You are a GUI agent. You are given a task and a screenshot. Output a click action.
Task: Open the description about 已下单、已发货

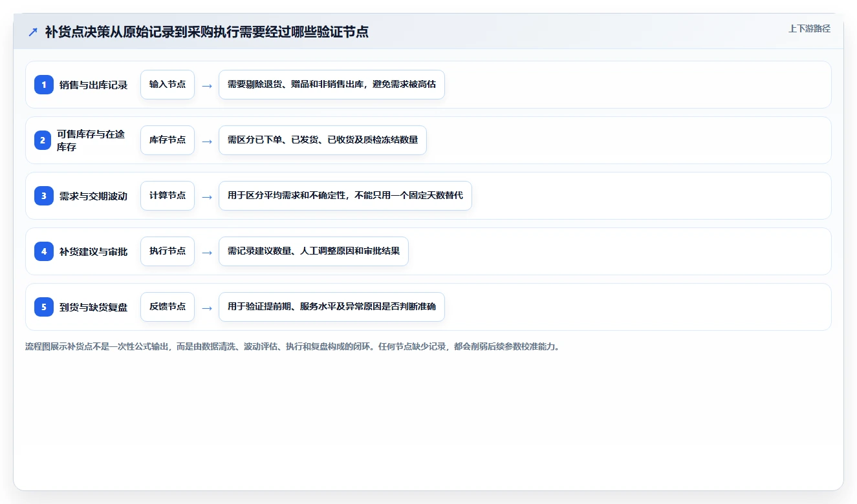coord(323,140)
